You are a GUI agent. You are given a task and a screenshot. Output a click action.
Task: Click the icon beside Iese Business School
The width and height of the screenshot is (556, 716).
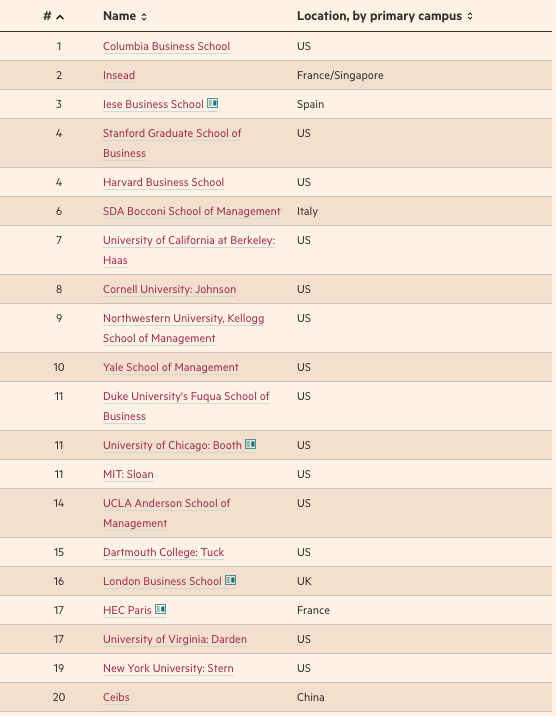pyautogui.click(x=212, y=103)
